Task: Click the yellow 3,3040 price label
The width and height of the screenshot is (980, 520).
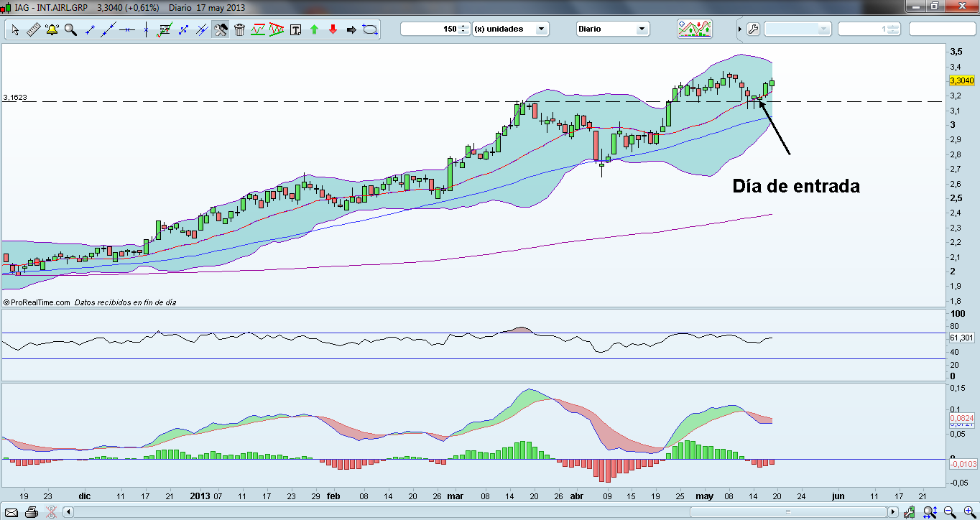Action: tap(961, 80)
